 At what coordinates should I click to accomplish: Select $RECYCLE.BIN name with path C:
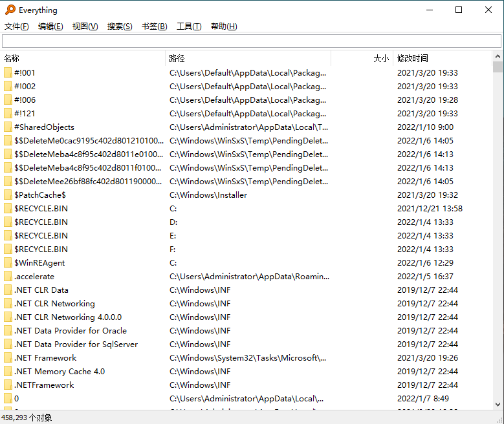(41, 209)
